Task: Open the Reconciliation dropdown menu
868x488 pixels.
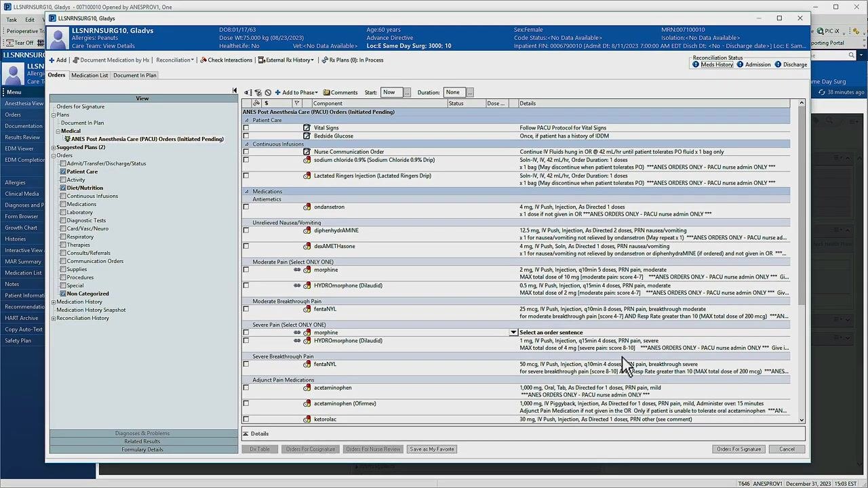Action: point(175,60)
